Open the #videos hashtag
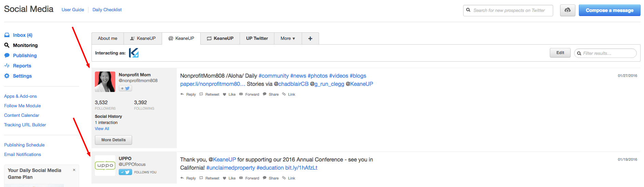This screenshot has height=187, width=644. pos(339,76)
